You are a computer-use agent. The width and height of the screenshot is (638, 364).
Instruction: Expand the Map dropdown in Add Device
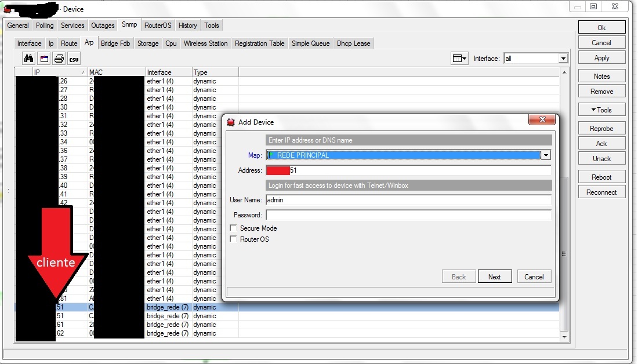[546, 155]
